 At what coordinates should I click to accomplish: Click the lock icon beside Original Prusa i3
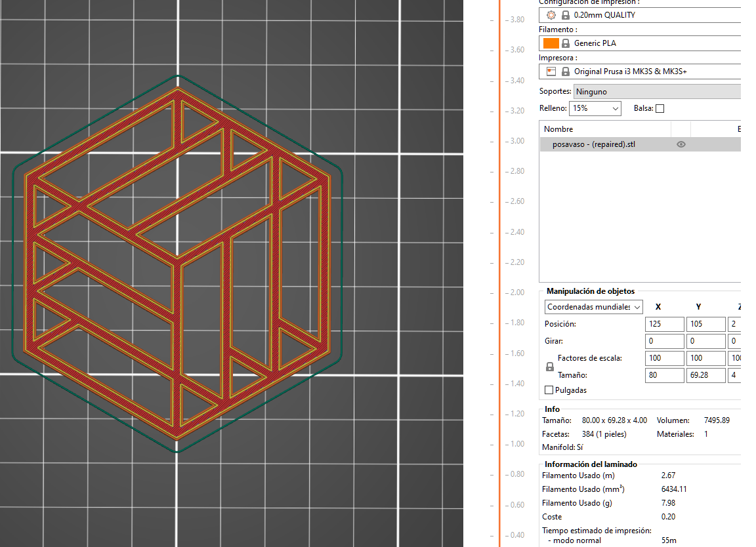[565, 71]
